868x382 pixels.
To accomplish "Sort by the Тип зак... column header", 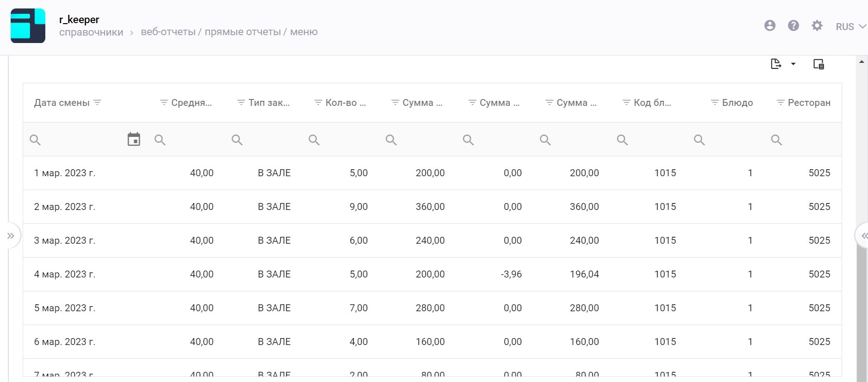I will [269, 103].
